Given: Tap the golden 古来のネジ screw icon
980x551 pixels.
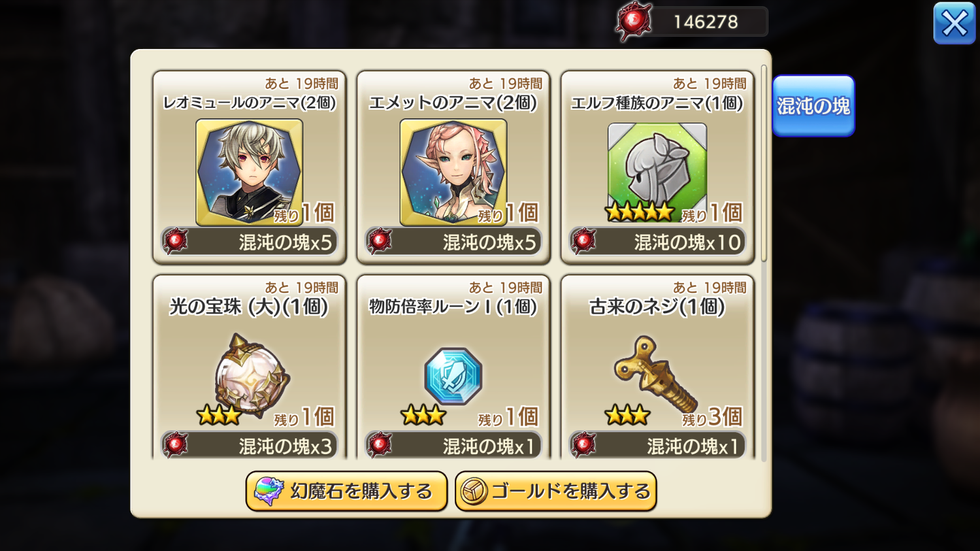Looking at the screenshot, I should point(655,373).
